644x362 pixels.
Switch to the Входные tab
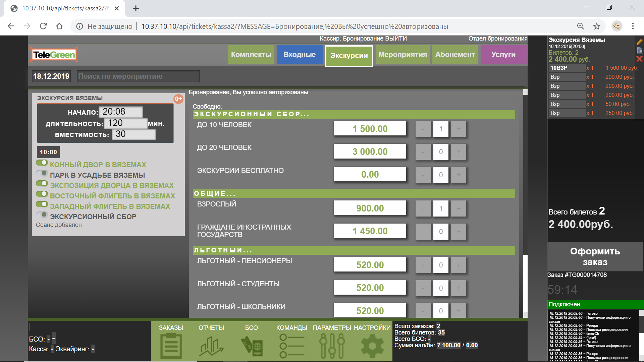299,55
